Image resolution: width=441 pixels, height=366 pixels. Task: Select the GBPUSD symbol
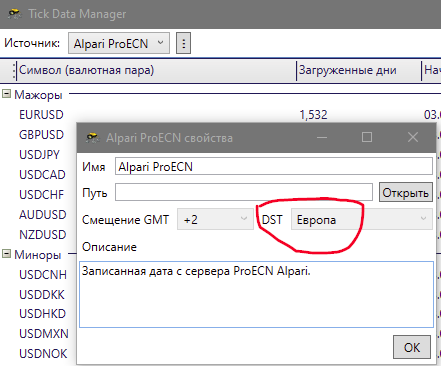point(41,135)
